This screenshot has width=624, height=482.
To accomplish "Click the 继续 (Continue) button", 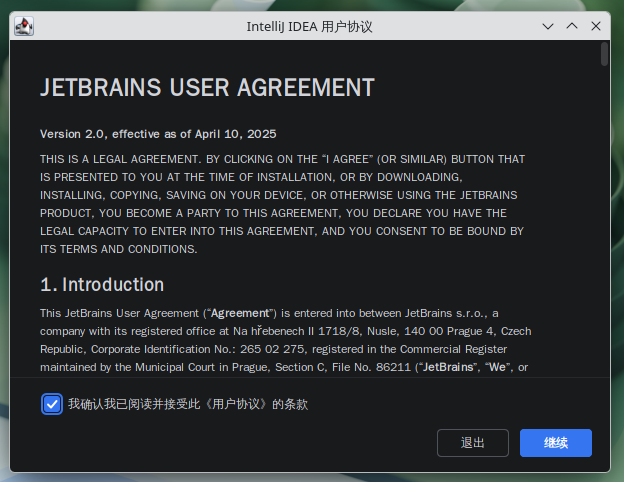I will [556, 443].
